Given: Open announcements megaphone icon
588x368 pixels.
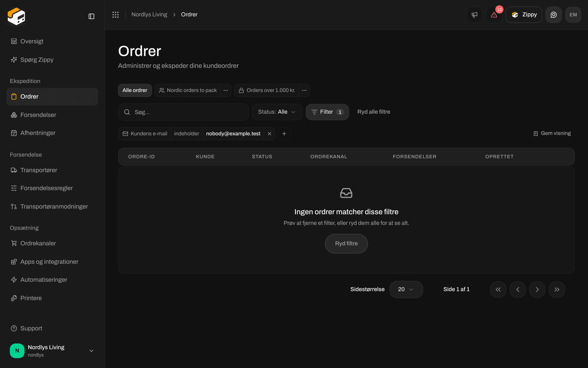Looking at the screenshot, I should click(x=474, y=15).
